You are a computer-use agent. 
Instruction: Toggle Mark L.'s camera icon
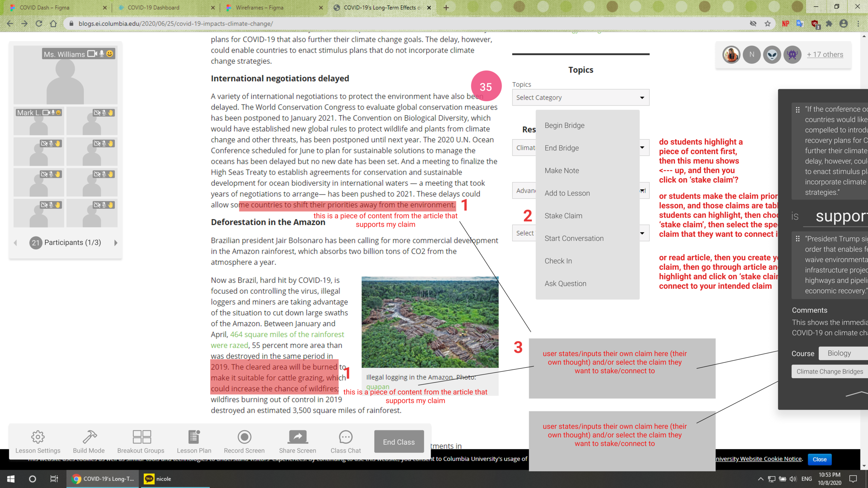pos(46,112)
